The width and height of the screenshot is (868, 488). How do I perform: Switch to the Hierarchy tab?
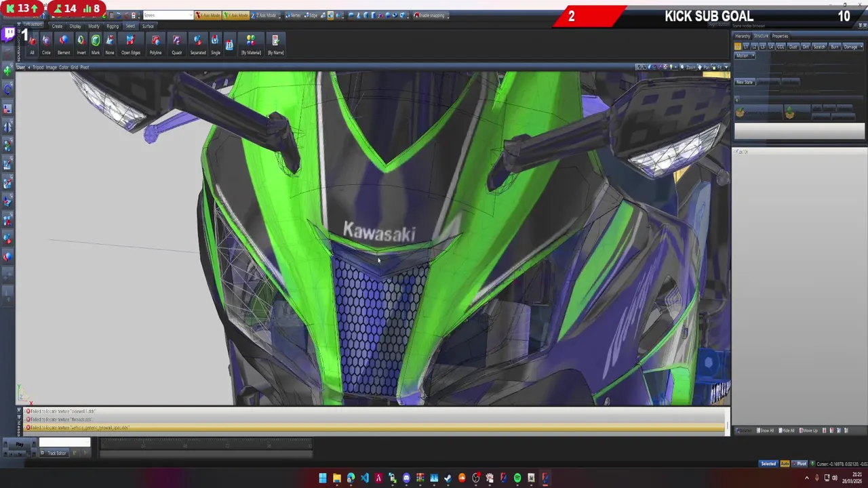coord(743,36)
